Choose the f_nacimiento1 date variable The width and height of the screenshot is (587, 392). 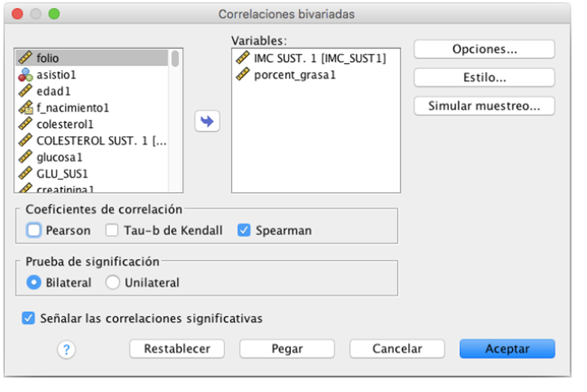point(72,108)
